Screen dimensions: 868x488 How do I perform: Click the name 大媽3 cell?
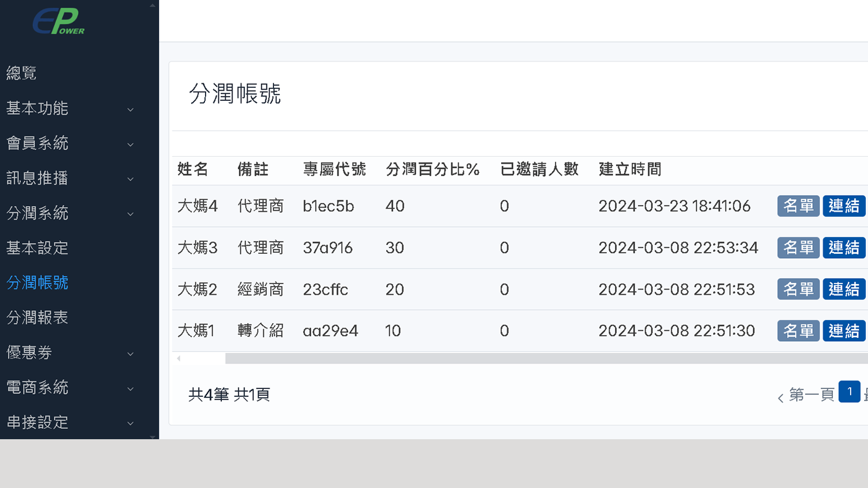coord(197,248)
